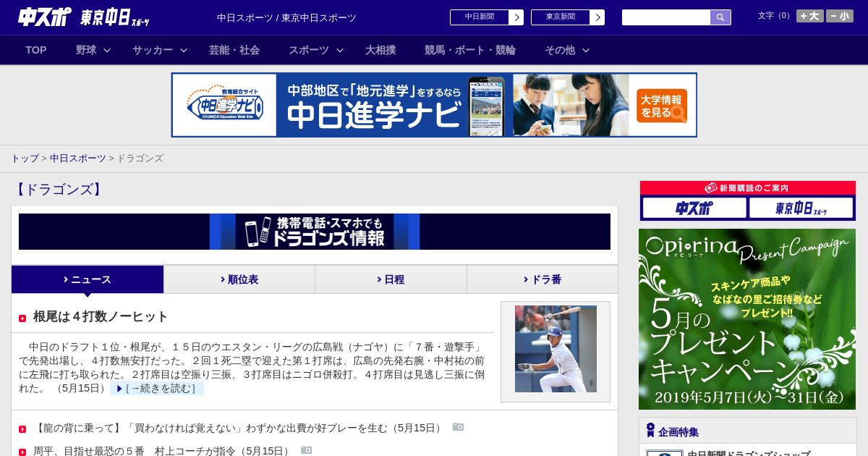Expand the その他 dropdown chevron
Screen dimensions: 868x456
click(586, 50)
